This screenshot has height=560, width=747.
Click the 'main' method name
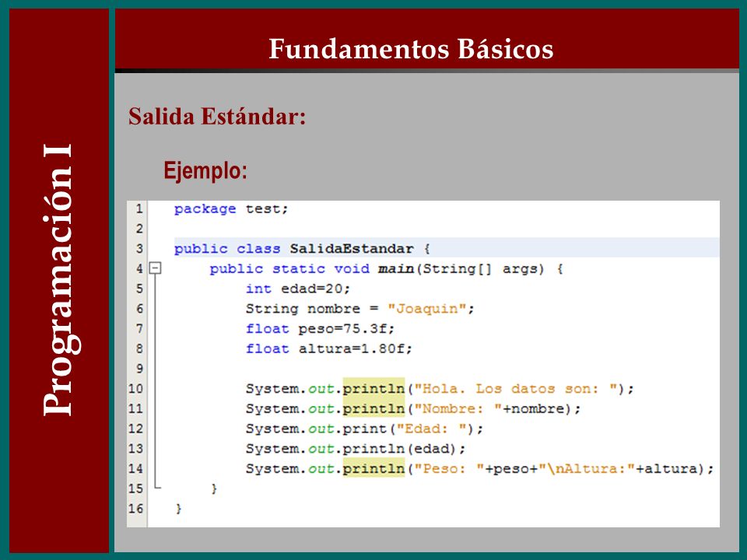pos(396,268)
